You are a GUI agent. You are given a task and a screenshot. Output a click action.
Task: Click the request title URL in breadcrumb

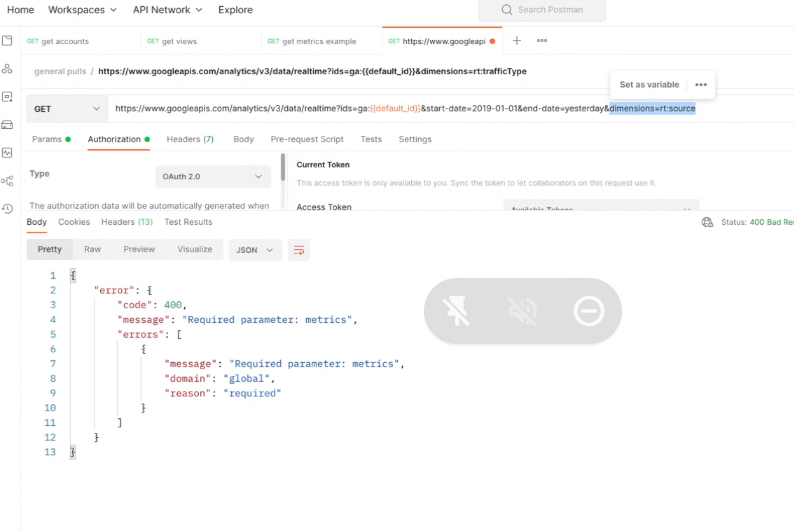[312, 71]
